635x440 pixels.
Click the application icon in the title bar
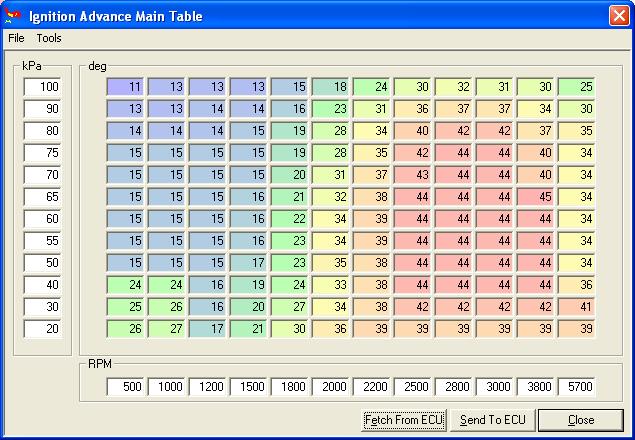click(13, 16)
